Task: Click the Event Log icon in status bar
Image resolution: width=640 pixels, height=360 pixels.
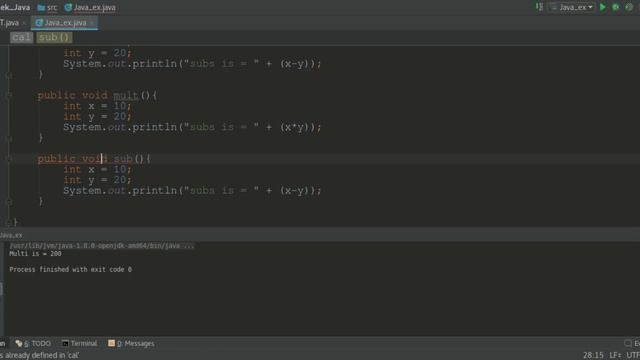Action: click(x=628, y=343)
